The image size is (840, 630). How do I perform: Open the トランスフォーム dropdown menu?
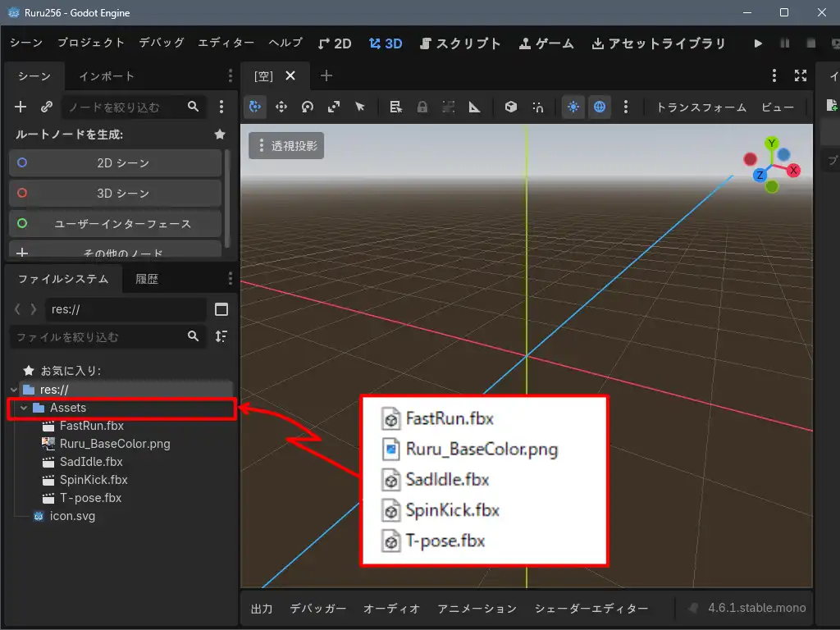tap(701, 107)
